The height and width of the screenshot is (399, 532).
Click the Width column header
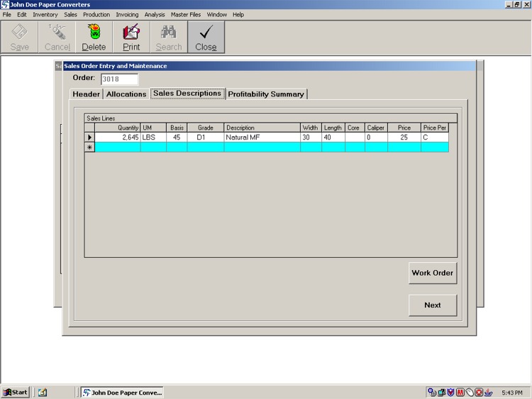311,128
